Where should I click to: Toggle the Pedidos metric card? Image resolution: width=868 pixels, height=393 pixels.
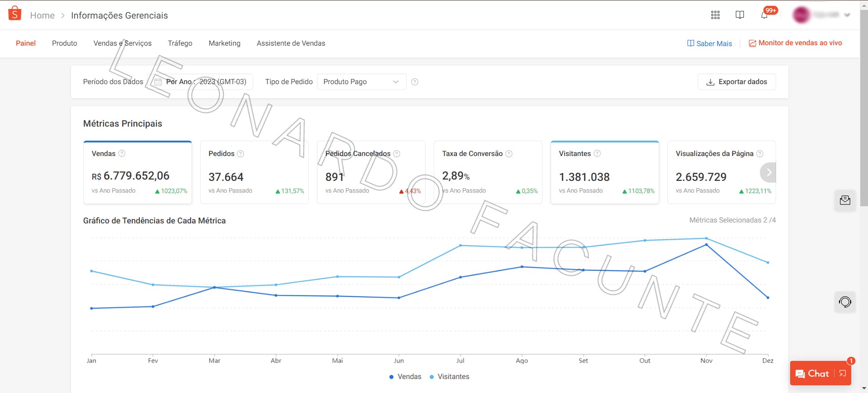click(254, 172)
